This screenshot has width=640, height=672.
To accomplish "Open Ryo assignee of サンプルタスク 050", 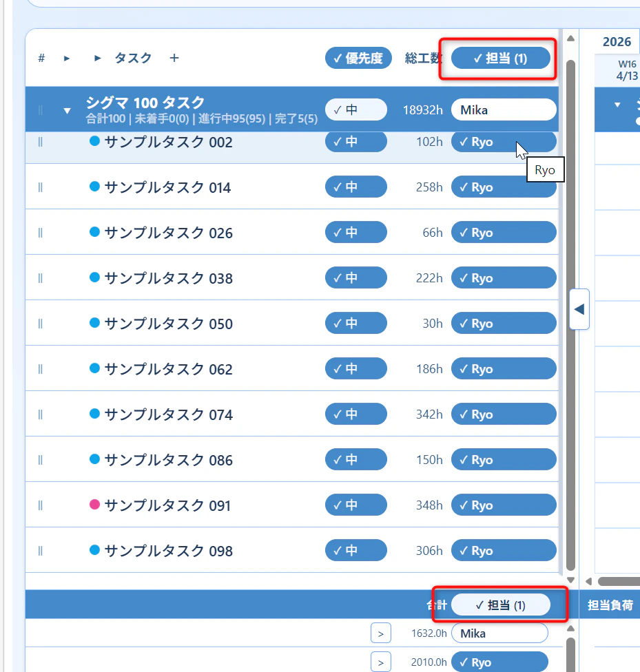I will tap(504, 323).
